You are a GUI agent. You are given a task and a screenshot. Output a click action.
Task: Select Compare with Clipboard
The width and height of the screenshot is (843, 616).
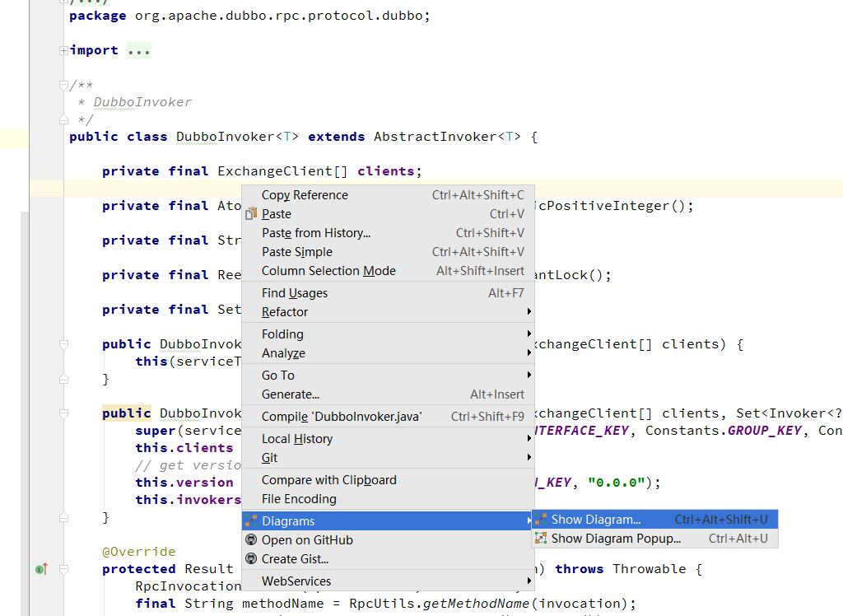[x=388, y=480]
